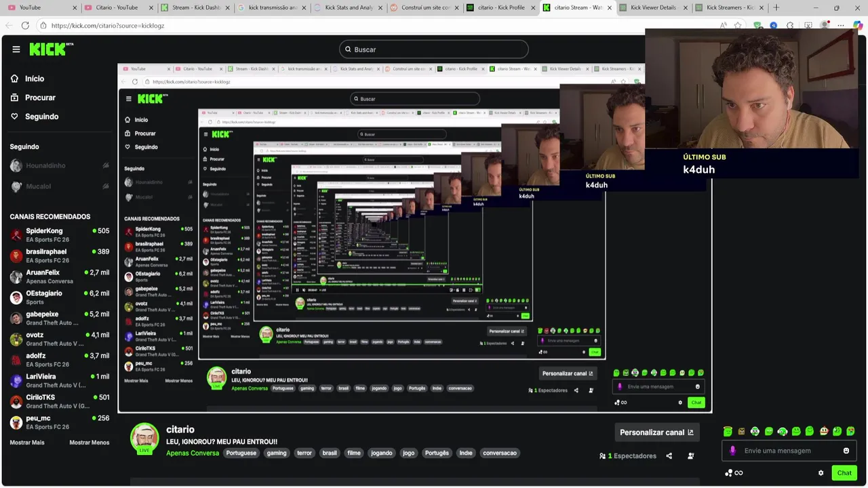
Task: Open the gabepeixe recommended channel
Action: (x=60, y=318)
